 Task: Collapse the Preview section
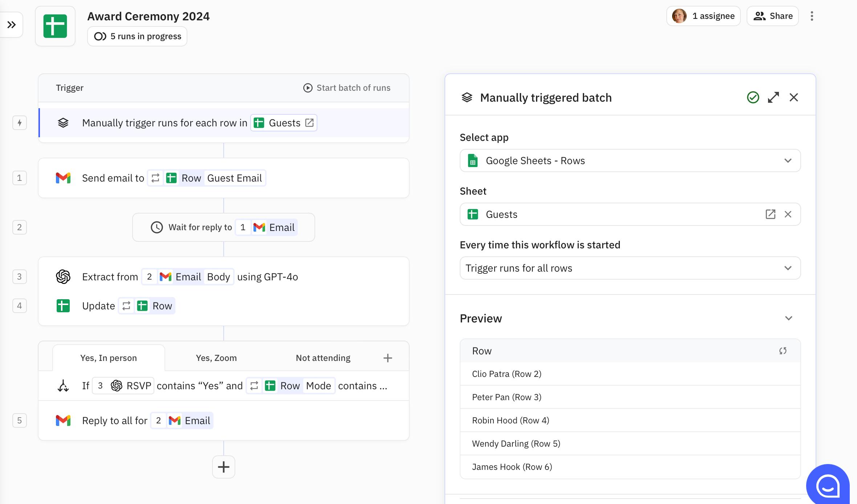788,318
